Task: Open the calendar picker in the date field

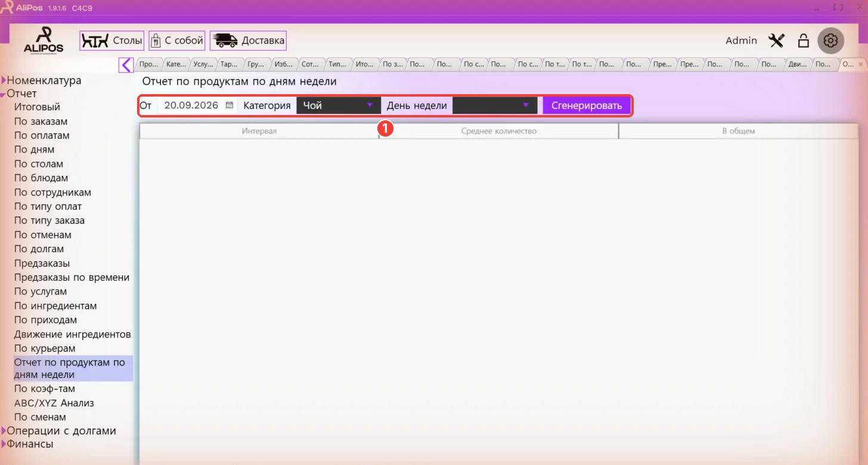Action: pyautogui.click(x=230, y=106)
